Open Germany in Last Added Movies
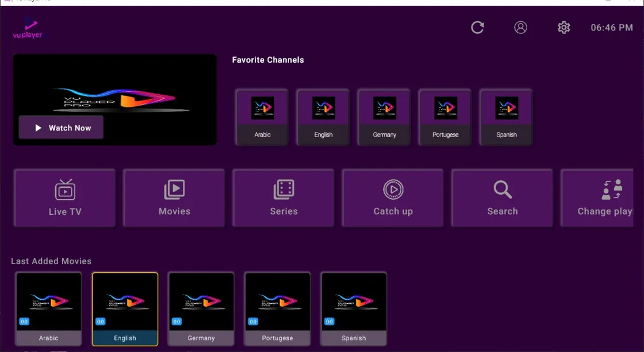Viewport: 644px width, 352px height. 201,309
